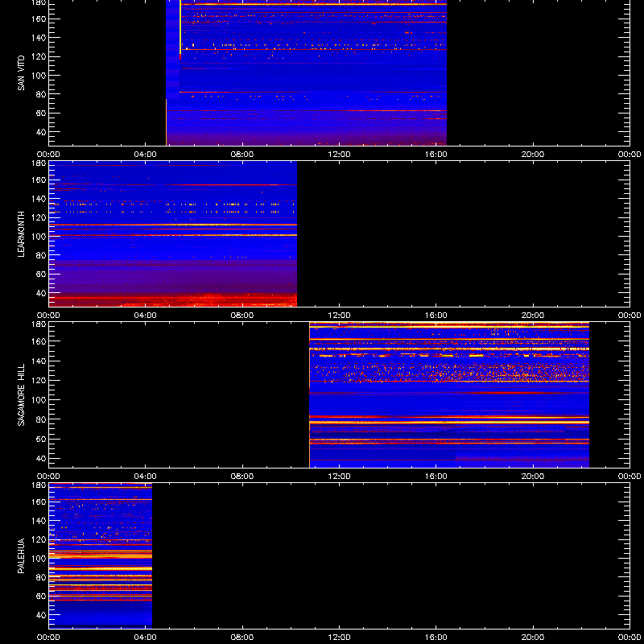Image resolution: width=644 pixels, height=644 pixels.
Task: Click the SAGAMORE HILL station label
Action: [21, 394]
